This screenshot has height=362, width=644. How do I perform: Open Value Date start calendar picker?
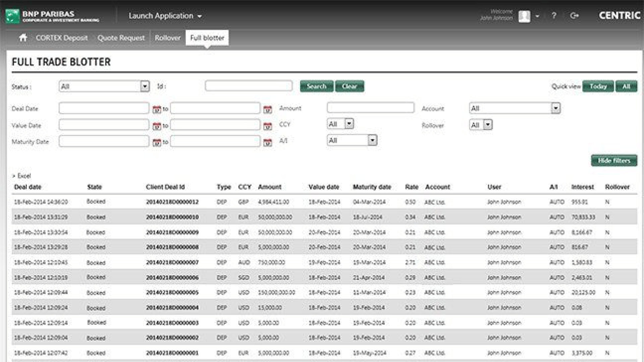pyautogui.click(x=156, y=126)
